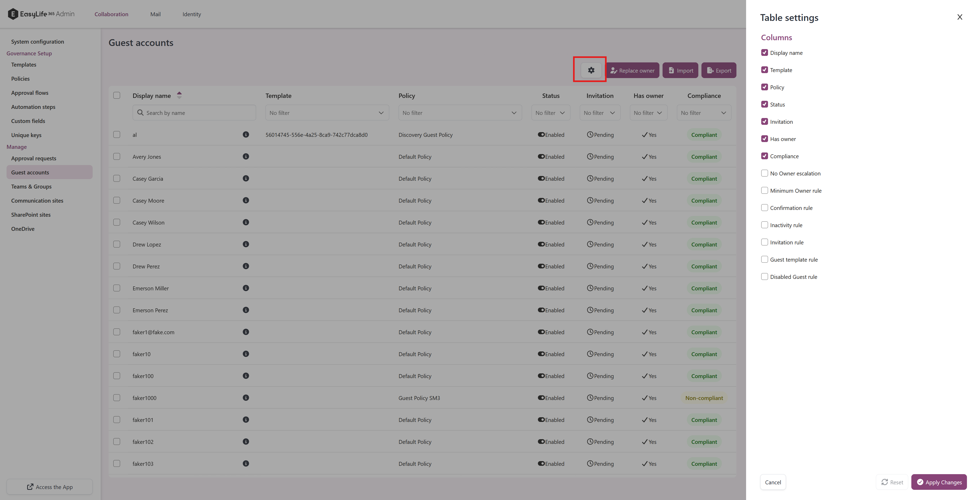Click the info icon for Avery Jones
The image size is (980, 500).
click(246, 156)
